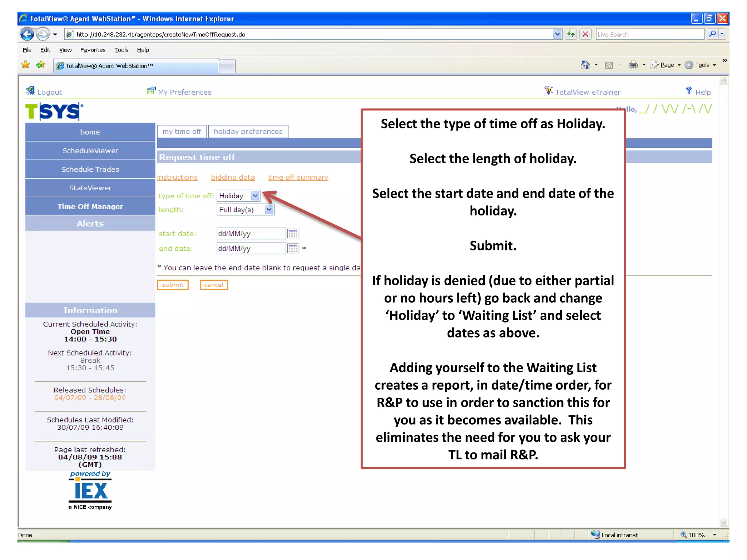Click the Home icon in toolbar

click(x=585, y=65)
